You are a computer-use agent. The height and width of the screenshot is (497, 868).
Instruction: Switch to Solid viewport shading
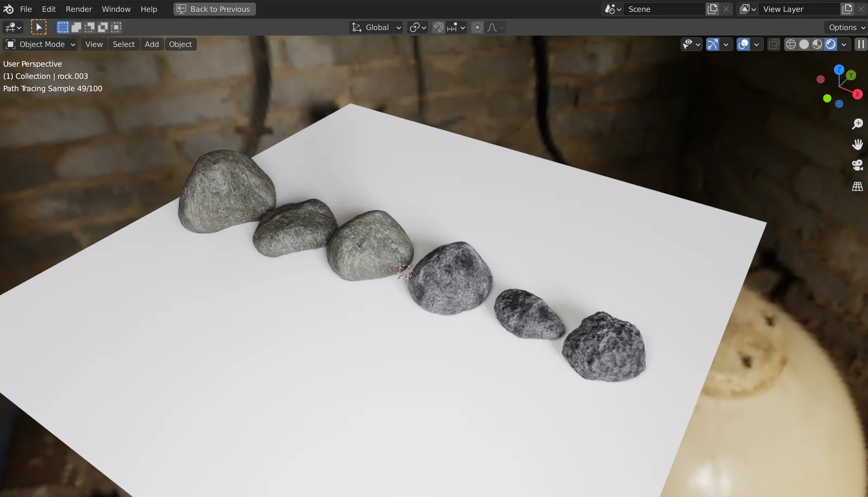(804, 44)
